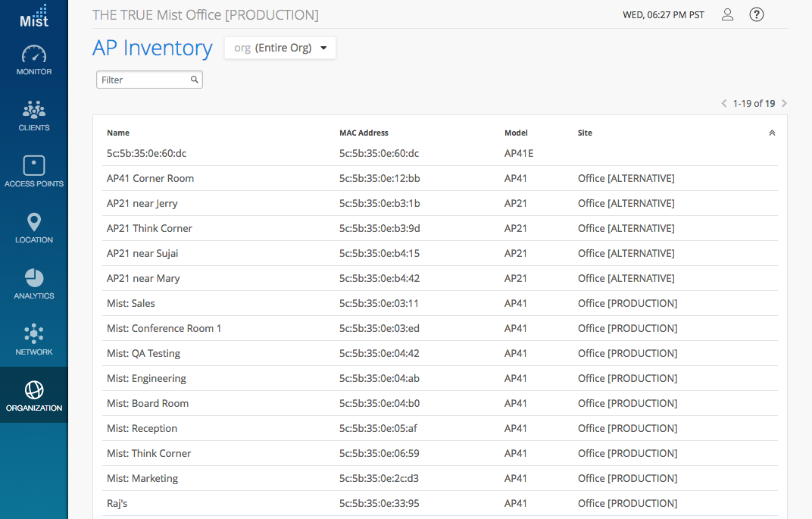Open the Network nodes icon

pyautogui.click(x=34, y=334)
